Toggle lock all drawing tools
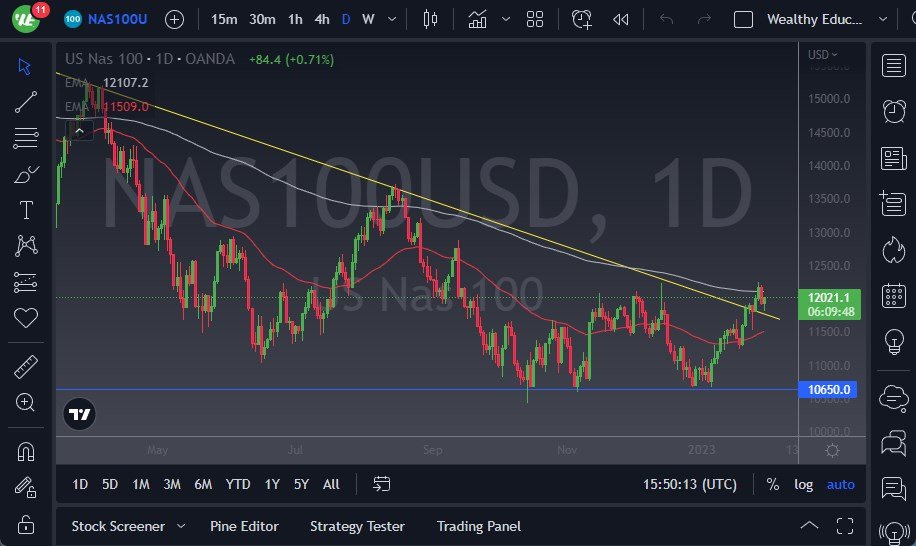916x546 pixels. pos(26,524)
